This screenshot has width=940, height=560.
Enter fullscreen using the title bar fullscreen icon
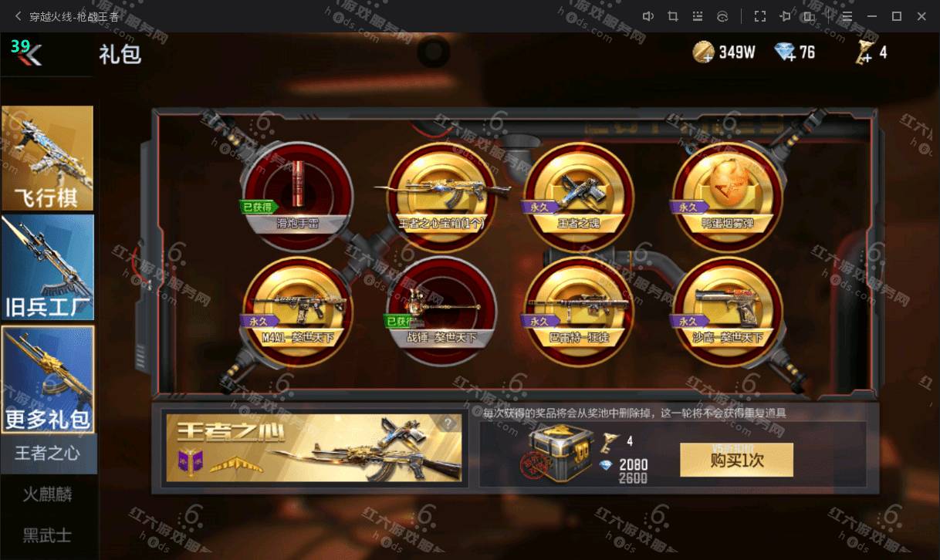(760, 16)
